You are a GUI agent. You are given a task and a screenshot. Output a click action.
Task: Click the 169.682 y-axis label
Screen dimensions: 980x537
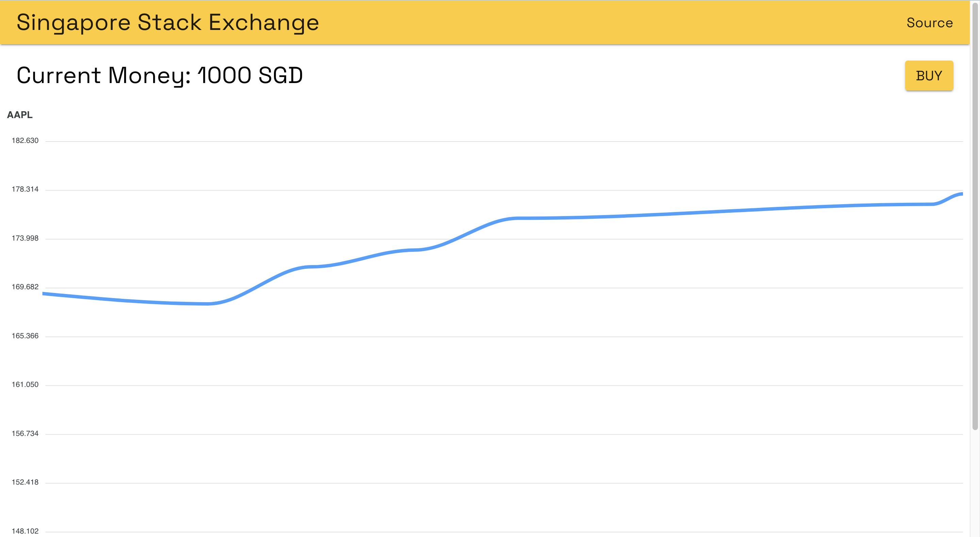click(x=25, y=287)
